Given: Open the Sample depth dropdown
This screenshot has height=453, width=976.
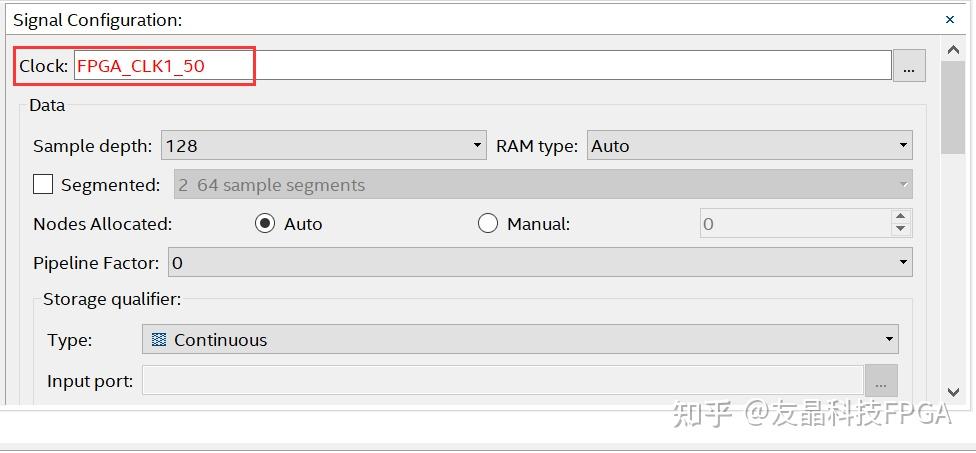Looking at the screenshot, I should [x=323, y=145].
